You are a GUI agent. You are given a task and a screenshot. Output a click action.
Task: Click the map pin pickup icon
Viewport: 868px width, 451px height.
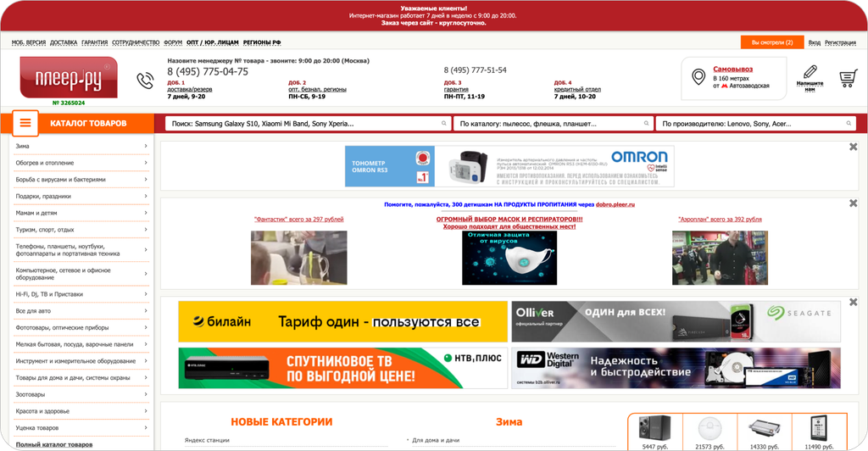pos(698,77)
